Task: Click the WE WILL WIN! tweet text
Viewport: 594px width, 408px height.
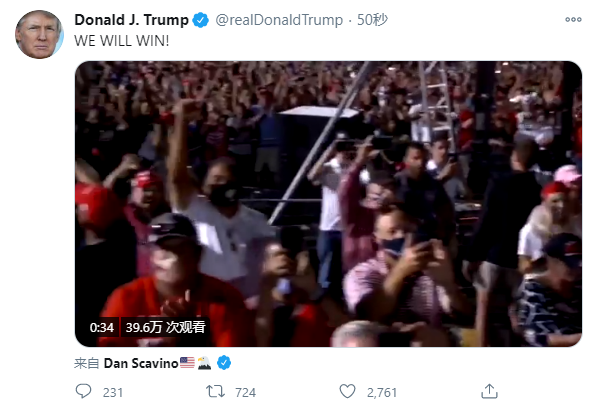Action: [x=122, y=41]
